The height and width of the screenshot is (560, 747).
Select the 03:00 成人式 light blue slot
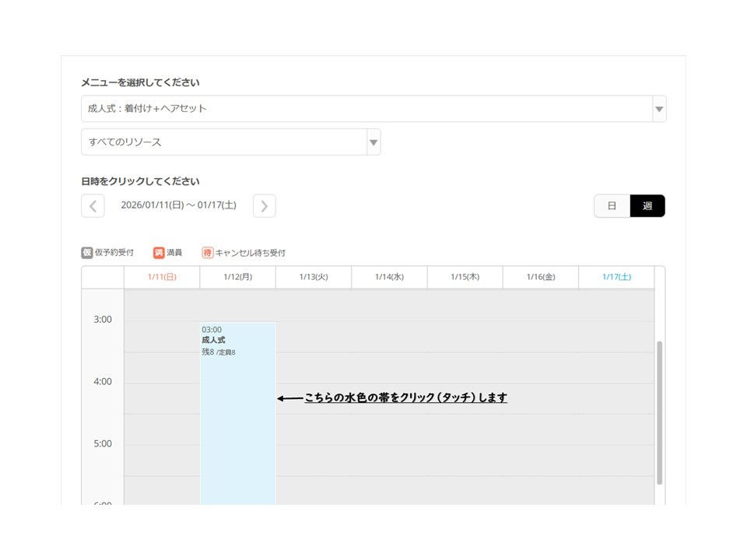pos(238,413)
